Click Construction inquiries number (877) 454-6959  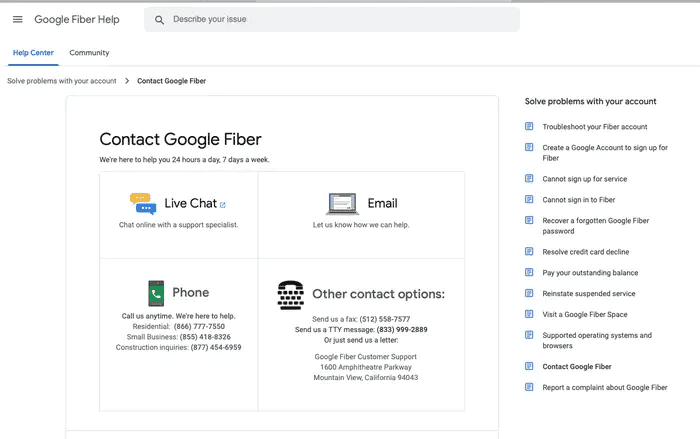[x=216, y=347]
